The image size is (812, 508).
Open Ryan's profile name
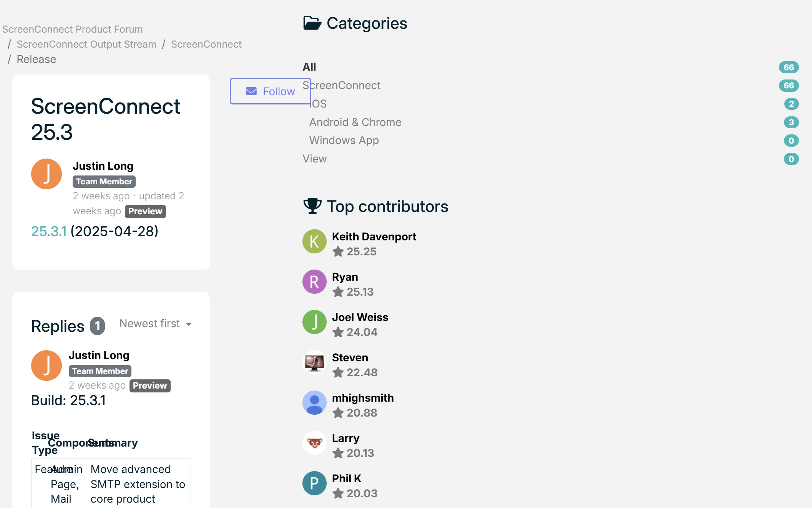pos(345,277)
